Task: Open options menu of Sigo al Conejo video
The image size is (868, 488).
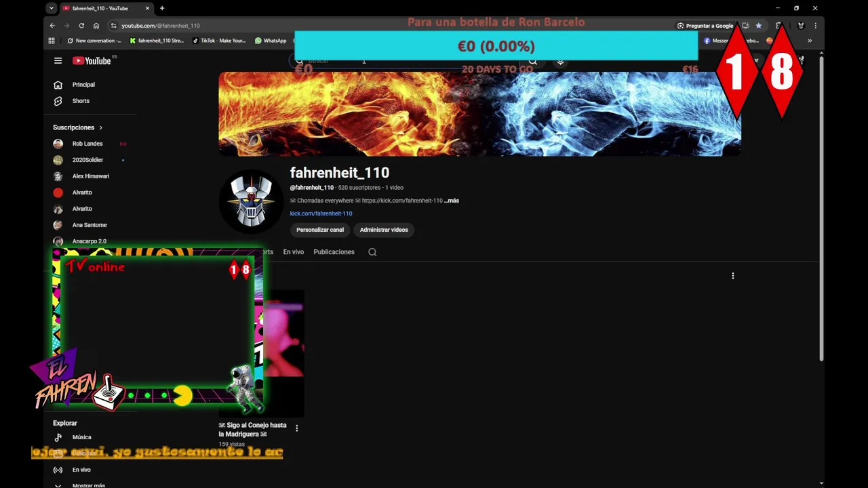Action: click(296, 428)
